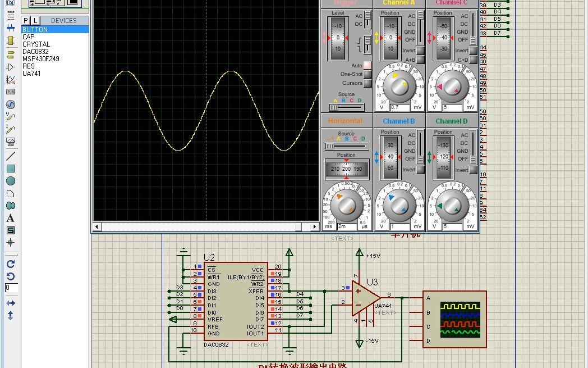Rotate component clockwise
588x368 pixels.
(11, 264)
